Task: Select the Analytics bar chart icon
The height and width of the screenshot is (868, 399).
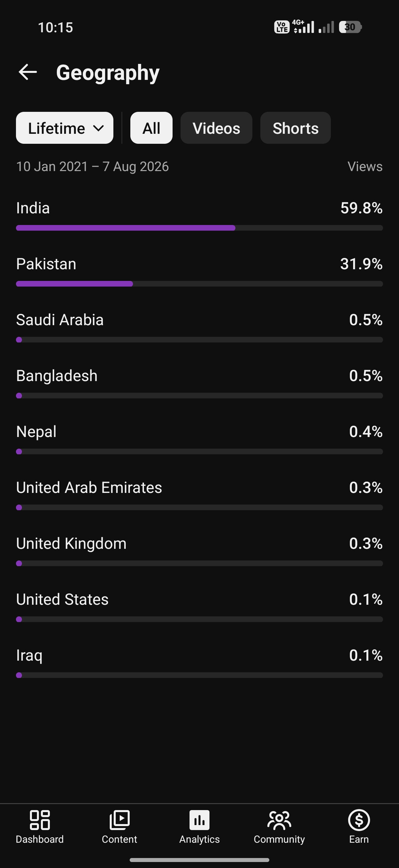Action: [x=199, y=820]
